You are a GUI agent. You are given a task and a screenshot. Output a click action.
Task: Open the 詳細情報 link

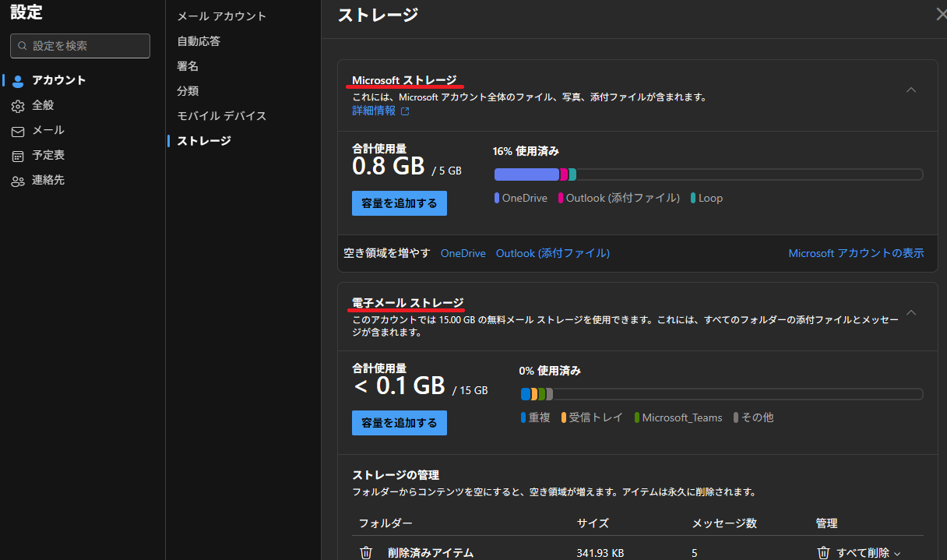[x=374, y=111]
